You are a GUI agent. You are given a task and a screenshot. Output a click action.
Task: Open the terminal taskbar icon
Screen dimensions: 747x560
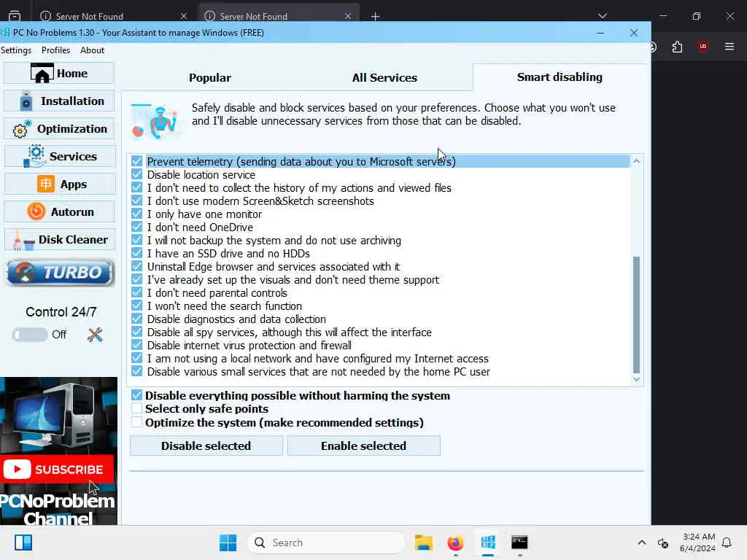tap(519, 542)
